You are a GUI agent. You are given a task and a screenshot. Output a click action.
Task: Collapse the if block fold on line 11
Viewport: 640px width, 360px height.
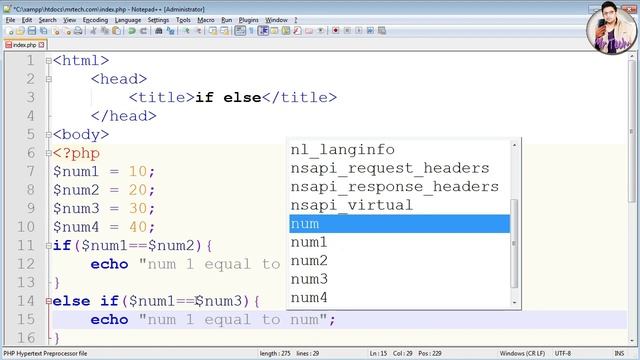[49, 246]
